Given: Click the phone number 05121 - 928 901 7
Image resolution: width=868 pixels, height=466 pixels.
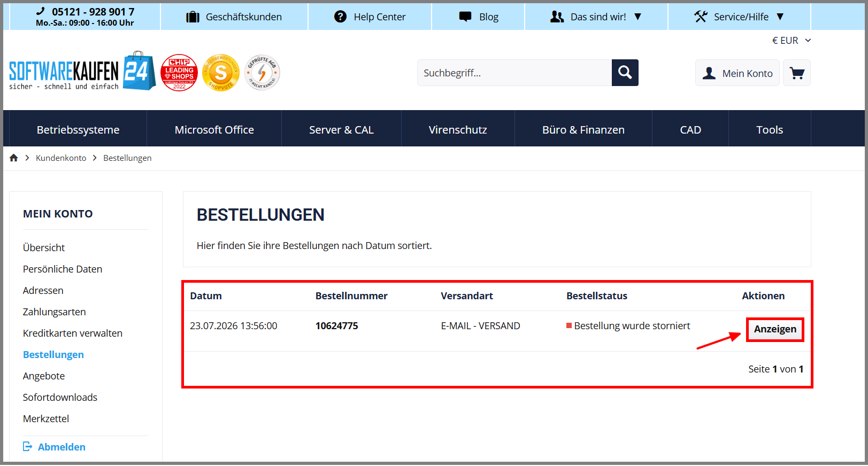Looking at the screenshot, I should (x=93, y=12).
